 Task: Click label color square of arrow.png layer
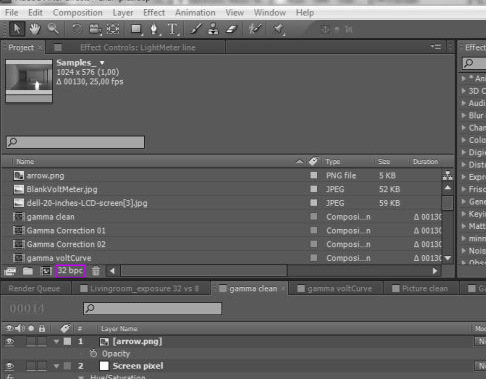point(68,341)
